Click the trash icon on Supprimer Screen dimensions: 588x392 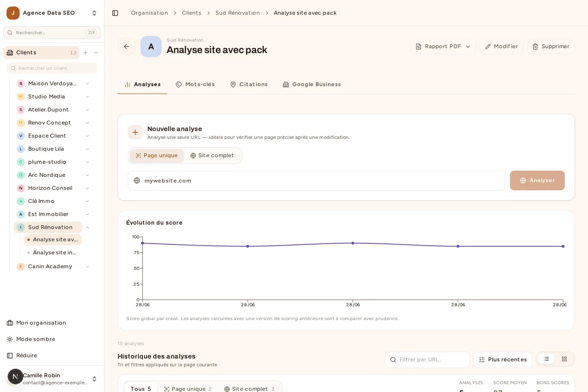[x=535, y=47]
